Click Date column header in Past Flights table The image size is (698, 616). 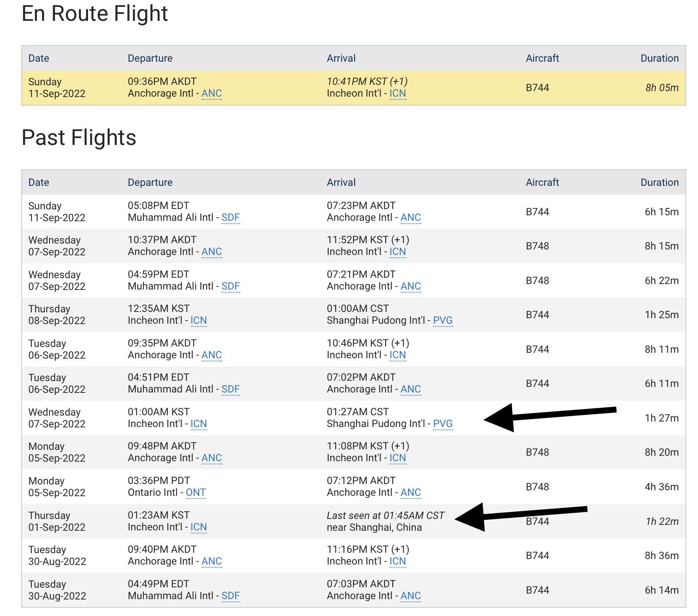click(x=39, y=182)
